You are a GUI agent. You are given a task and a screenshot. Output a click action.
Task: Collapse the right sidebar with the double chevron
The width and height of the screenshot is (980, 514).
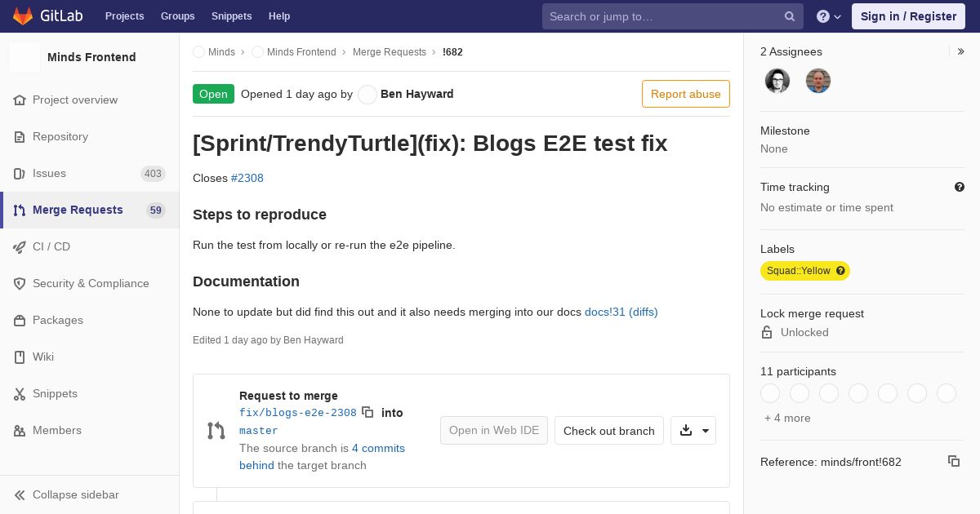[961, 51]
